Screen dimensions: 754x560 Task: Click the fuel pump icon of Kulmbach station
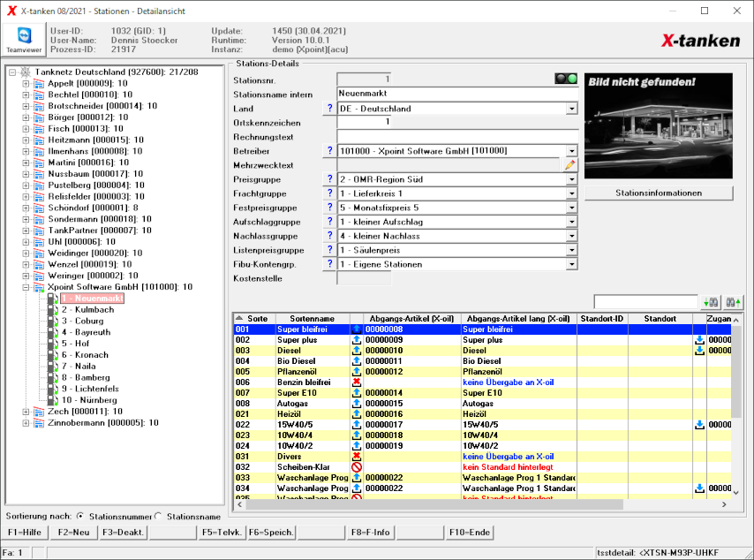point(52,310)
